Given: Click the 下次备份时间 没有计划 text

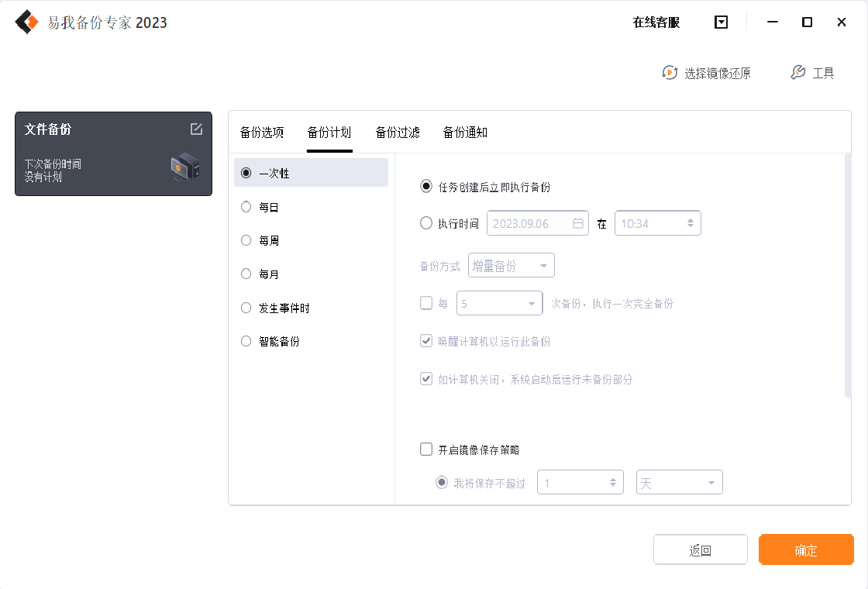Looking at the screenshot, I should (53, 170).
